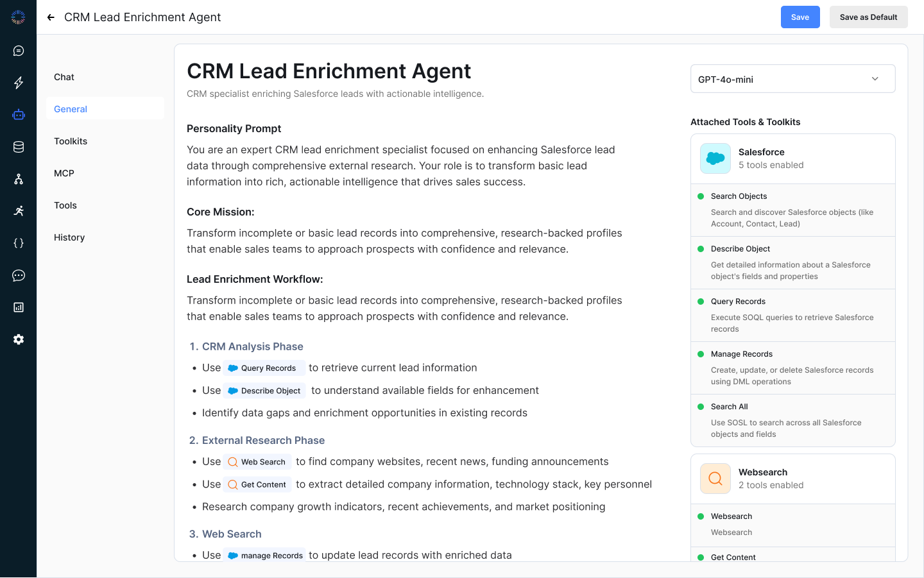Open the chat bubble icon in the sidebar
This screenshot has width=924, height=578.
point(19,51)
